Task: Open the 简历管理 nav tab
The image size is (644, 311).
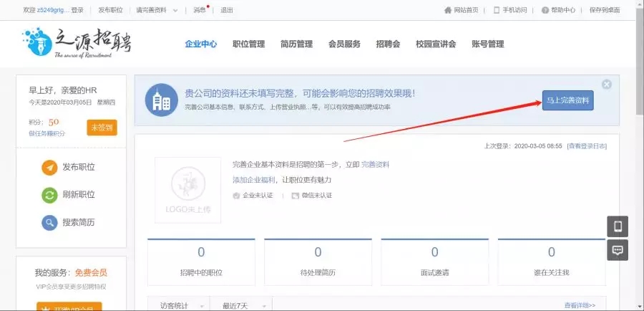Action: click(x=296, y=44)
